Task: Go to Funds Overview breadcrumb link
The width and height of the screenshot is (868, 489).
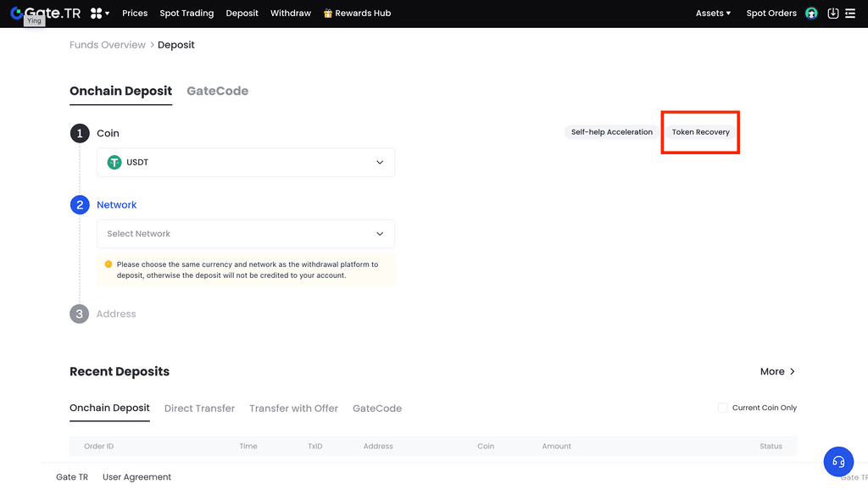Action: pos(108,45)
